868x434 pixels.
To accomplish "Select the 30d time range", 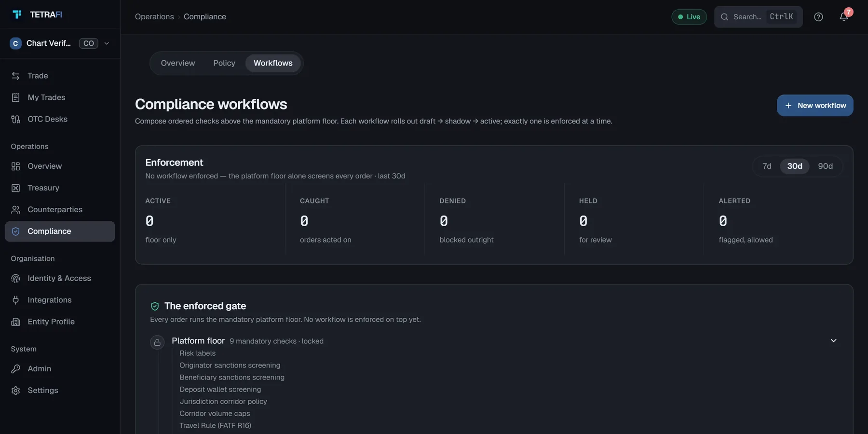I will point(795,166).
